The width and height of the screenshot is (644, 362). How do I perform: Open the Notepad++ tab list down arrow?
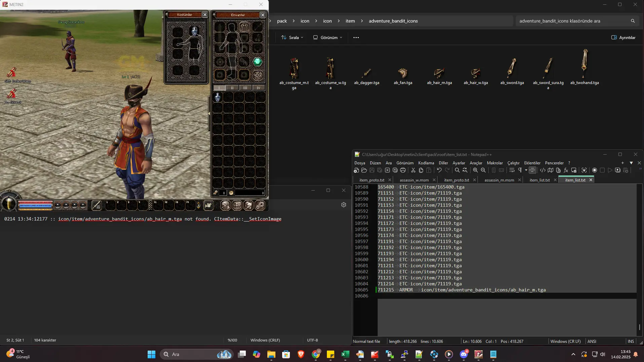pos(631,163)
